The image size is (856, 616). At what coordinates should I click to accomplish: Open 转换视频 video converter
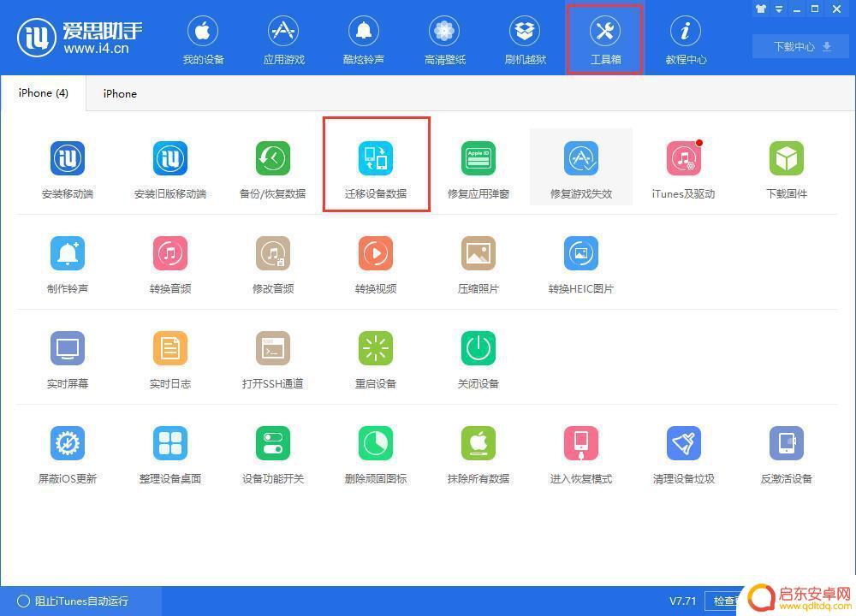coord(376,264)
